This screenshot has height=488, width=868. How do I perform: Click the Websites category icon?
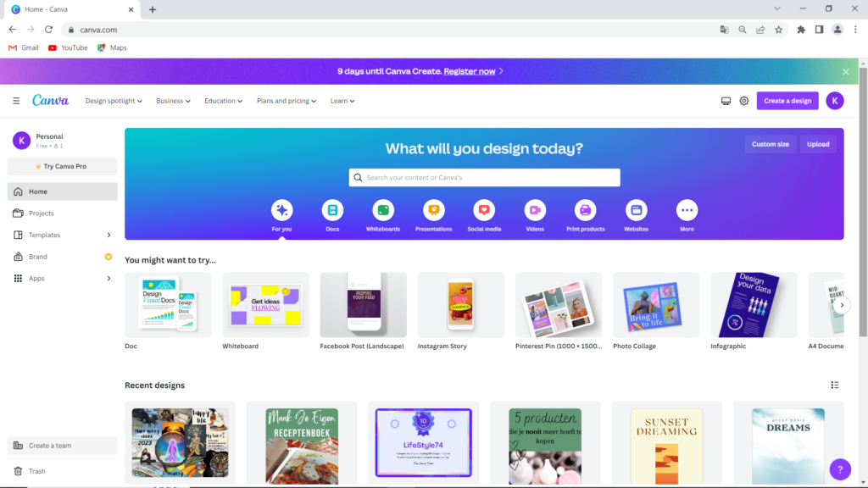pos(636,210)
